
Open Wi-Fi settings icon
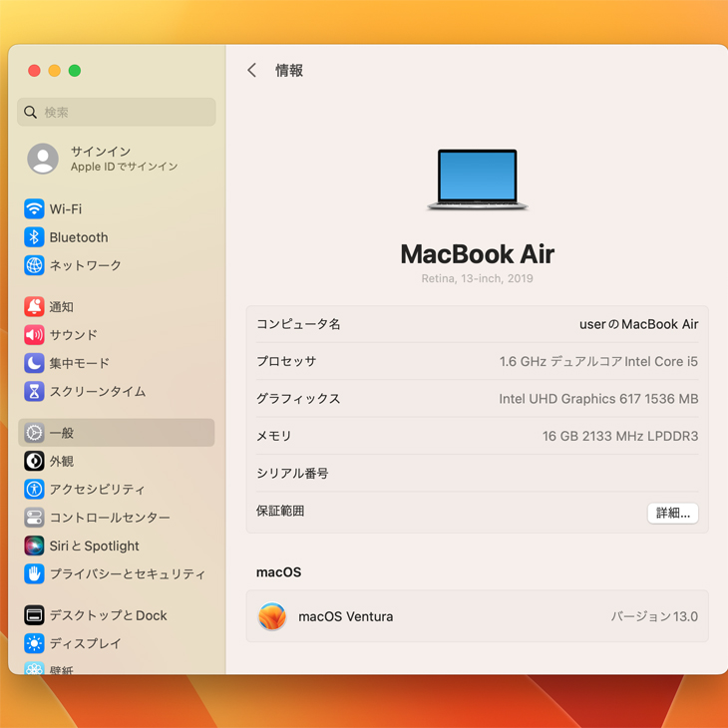point(34,209)
